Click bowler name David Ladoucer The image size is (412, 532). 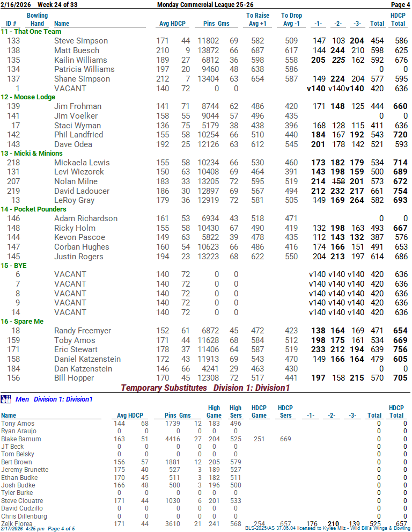(x=82, y=191)
